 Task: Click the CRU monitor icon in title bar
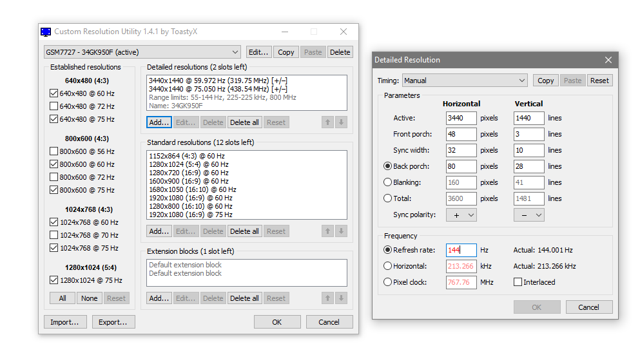(x=46, y=32)
